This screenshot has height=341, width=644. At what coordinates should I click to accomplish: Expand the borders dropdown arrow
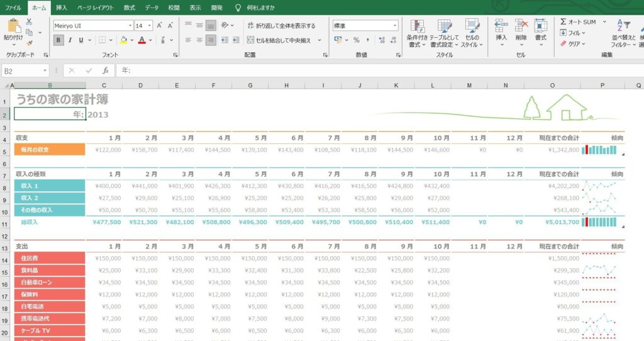point(111,40)
